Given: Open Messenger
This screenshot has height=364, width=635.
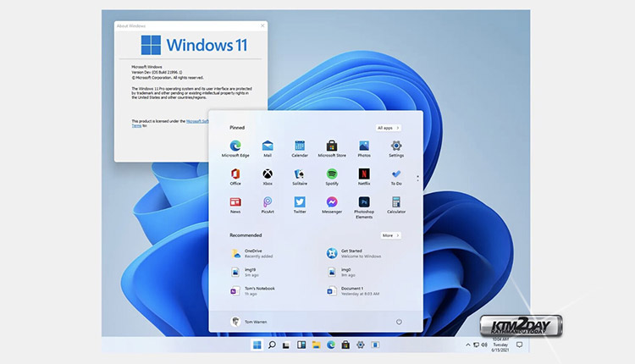Looking at the screenshot, I should coord(332,205).
